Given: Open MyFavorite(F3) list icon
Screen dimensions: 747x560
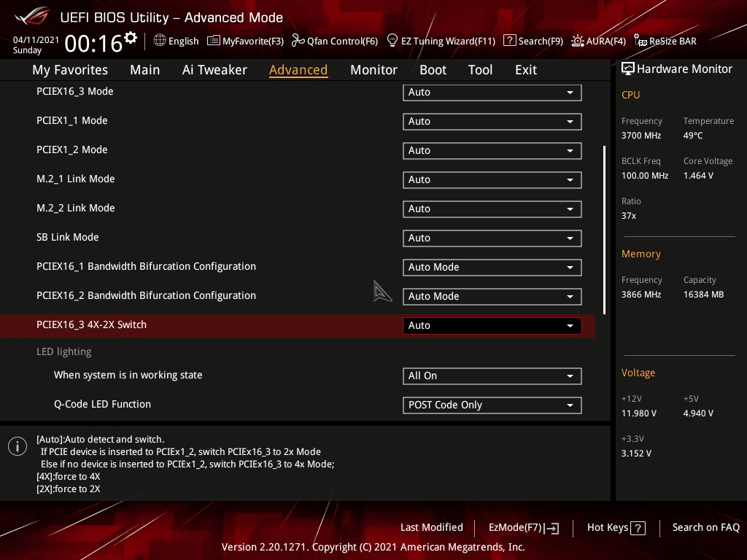Looking at the screenshot, I should tap(214, 41).
